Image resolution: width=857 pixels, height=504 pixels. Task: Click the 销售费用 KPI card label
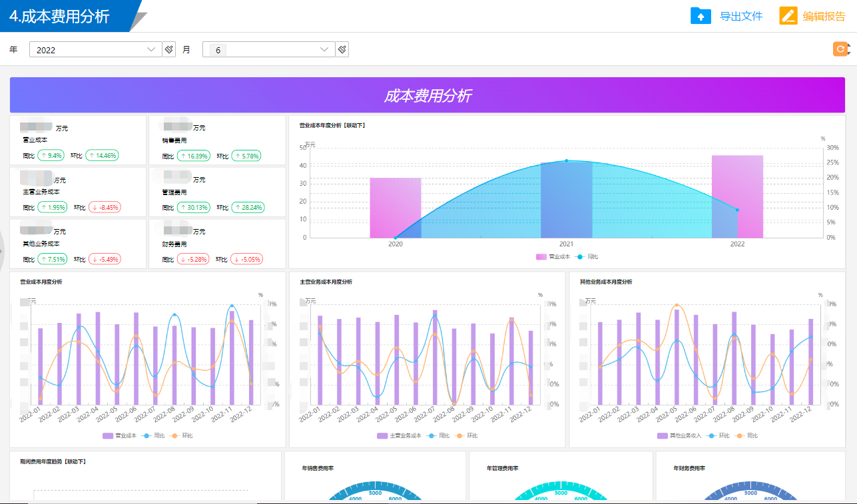pos(174,140)
